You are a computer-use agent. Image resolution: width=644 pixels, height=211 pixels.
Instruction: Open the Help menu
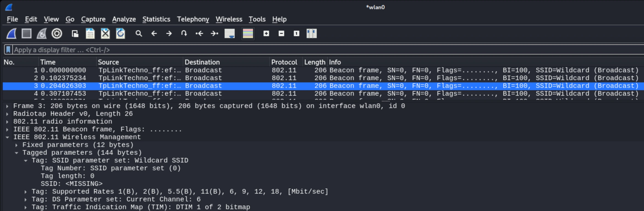point(279,19)
